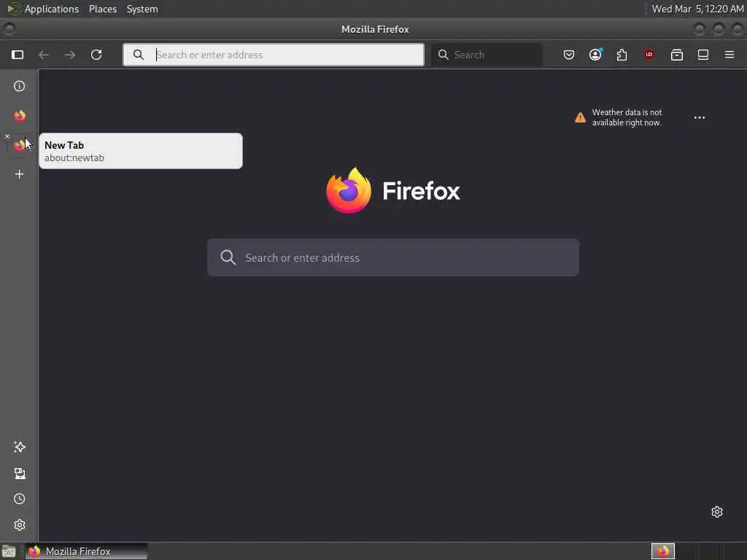Open a new tab with plus button

[19, 174]
